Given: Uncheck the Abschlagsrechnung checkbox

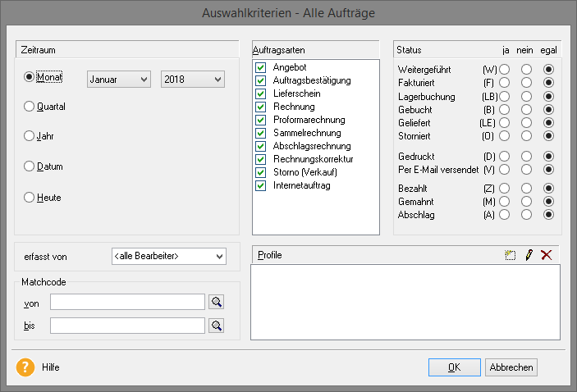Looking at the screenshot, I should 260,146.
